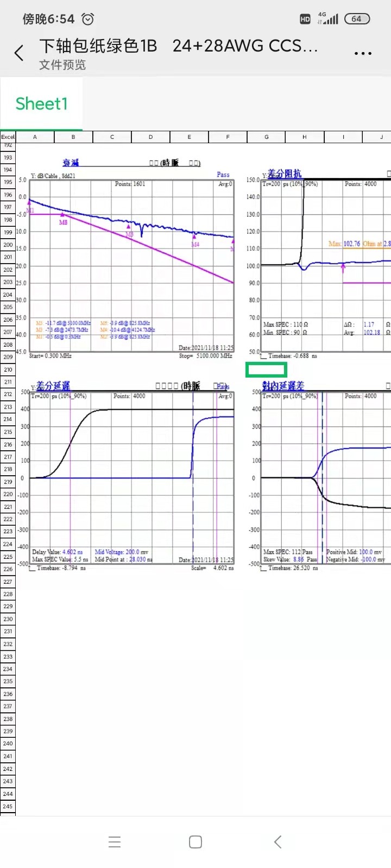This screenshot has width=391, height=868.
Task: Tap the HD status bar icon
Action: pyautogui.click(x=305, y=20)
